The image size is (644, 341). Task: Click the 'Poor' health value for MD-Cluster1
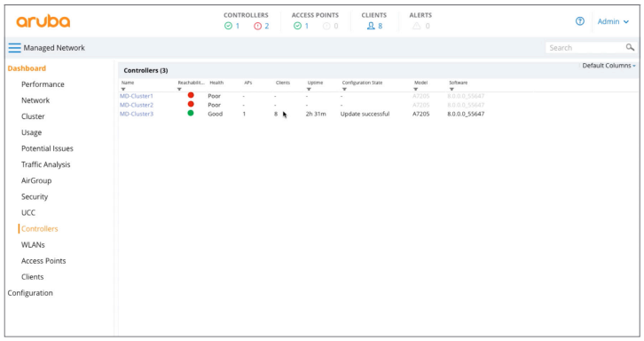pos(214,96)
